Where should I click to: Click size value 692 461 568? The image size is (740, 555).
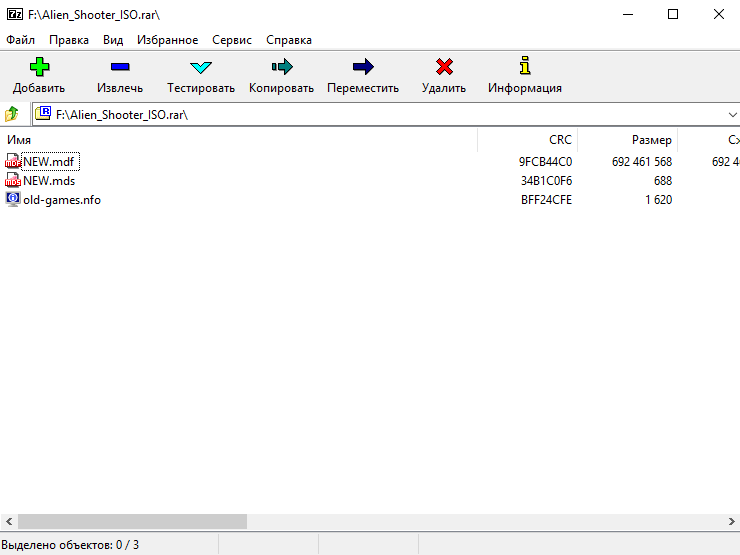pos(642,162)
